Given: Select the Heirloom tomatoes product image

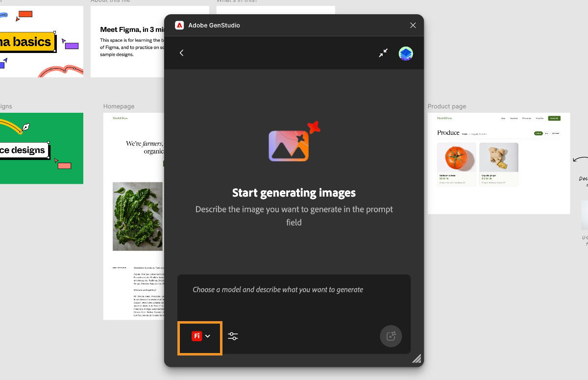Looking at the screenshot, I should click(x=457, y=157).
